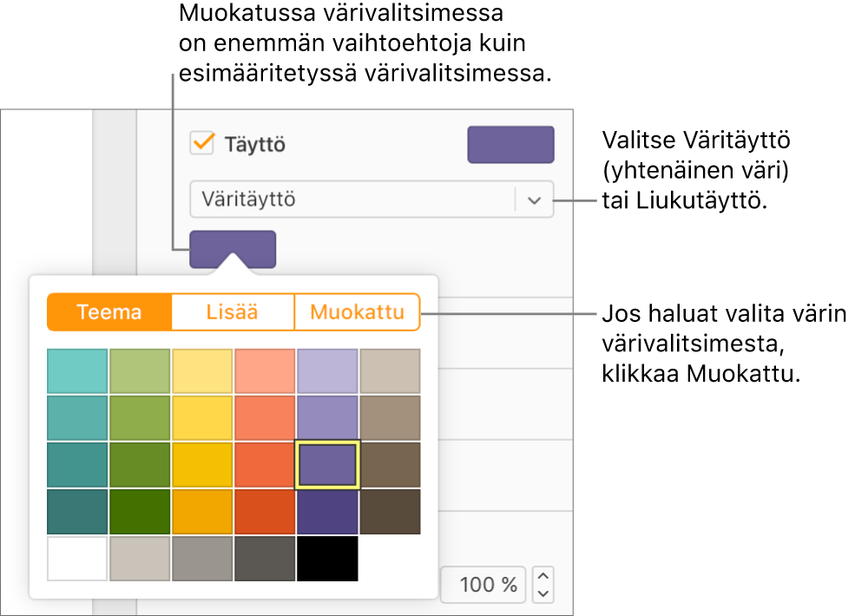Select the pale yellow swatch in the first row

202,371
